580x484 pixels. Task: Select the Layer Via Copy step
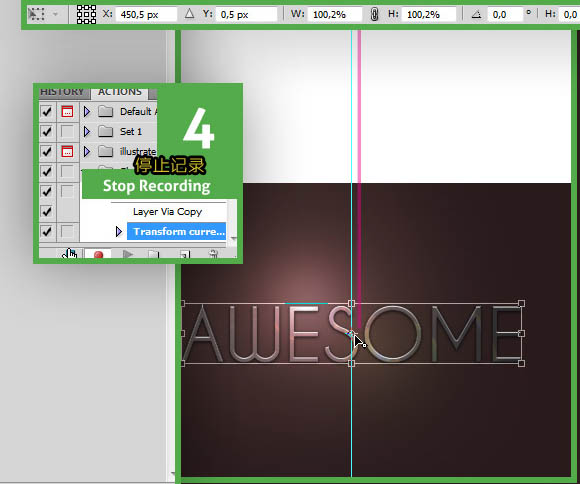coord(167,212)
